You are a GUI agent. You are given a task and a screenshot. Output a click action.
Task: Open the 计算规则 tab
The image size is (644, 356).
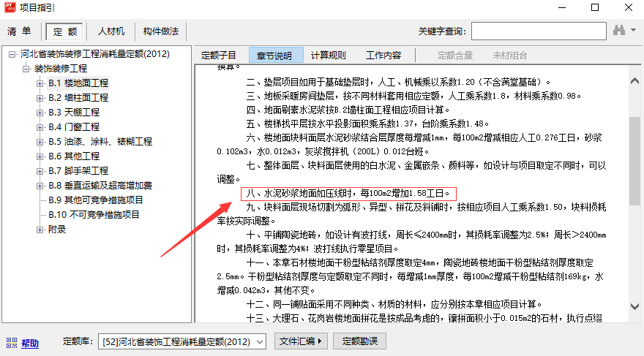tap(328, 56)
